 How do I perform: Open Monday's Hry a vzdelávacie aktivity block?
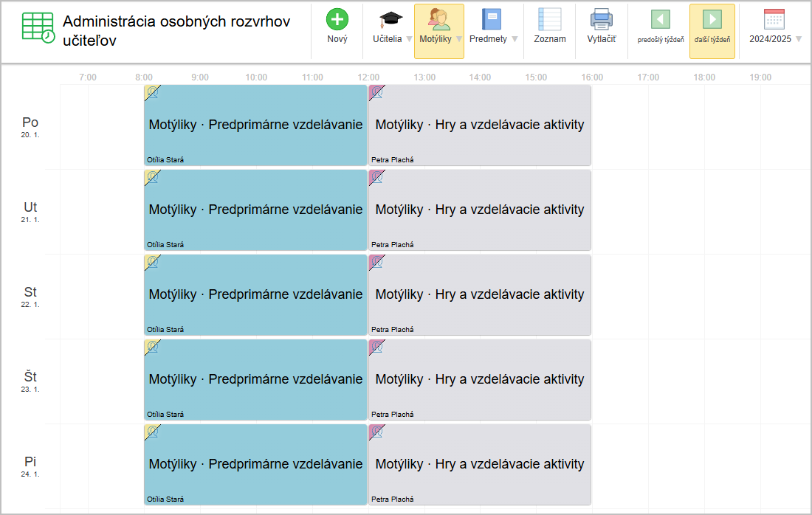[480, 125]
